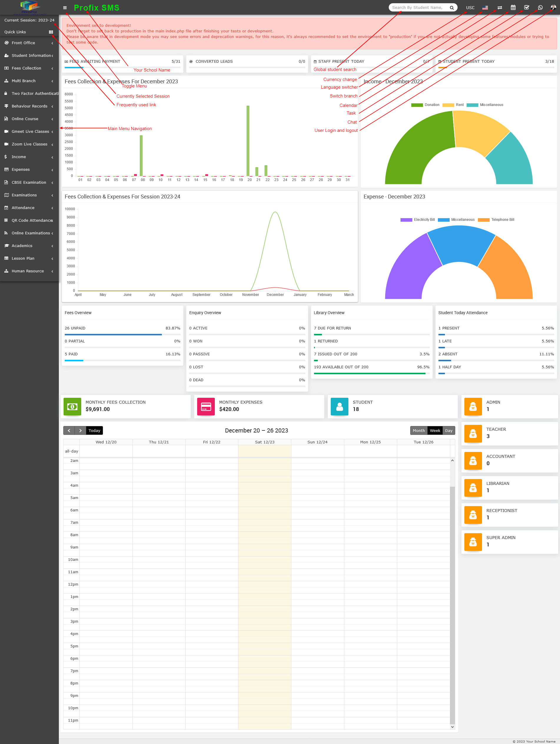The image size is (560, 744).
Task: Open the calendar icon in top bar
Action: click(513, 7)
